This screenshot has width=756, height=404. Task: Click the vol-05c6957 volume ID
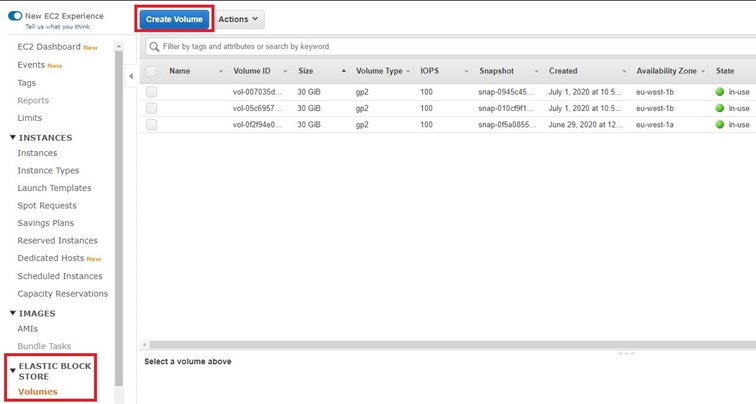click(x=257, y=108)
